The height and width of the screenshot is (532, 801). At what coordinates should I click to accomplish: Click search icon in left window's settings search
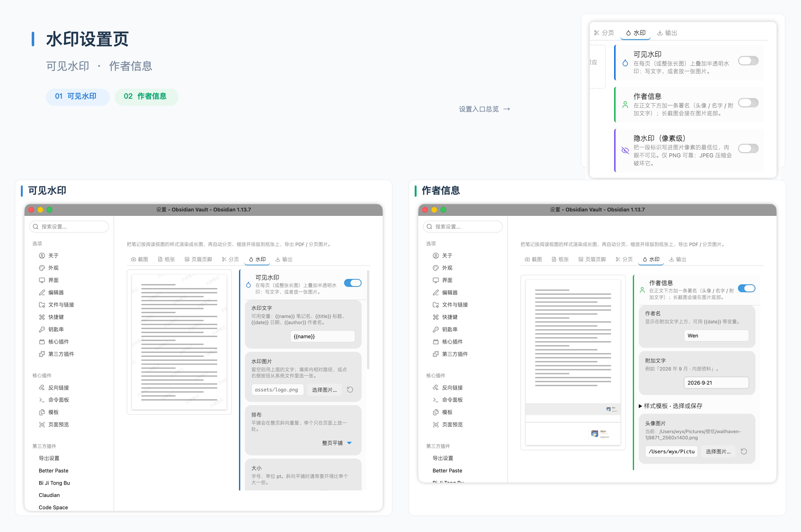pyautogui.click(x=36, y=227)
